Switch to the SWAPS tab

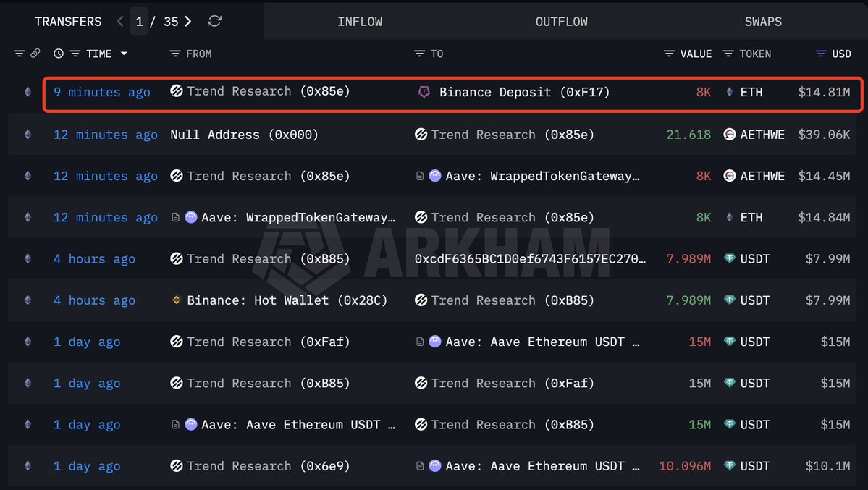[x=763, y=22]
